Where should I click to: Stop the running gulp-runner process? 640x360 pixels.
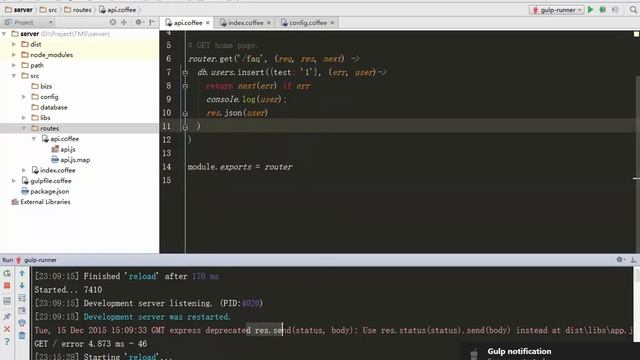point(7,286)
